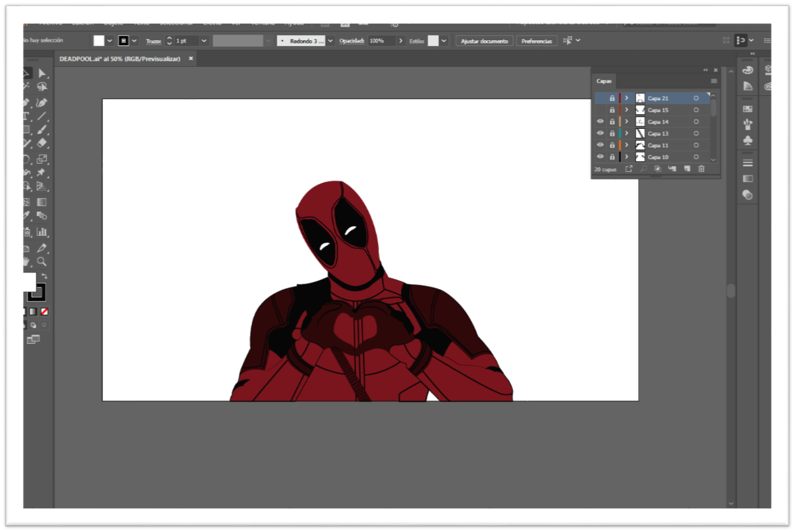Viewport: 795px width, 532px height.
Task: Select the Lasso tool
Action: click(42, 87)
